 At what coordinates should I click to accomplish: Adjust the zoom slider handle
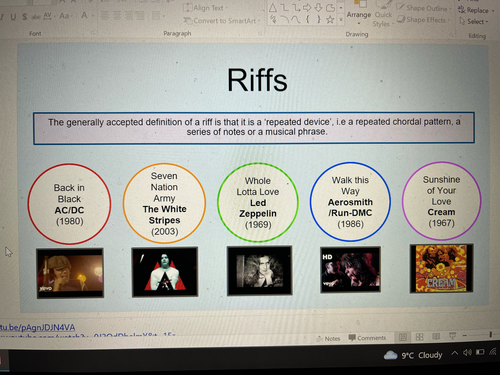(491, 334)
